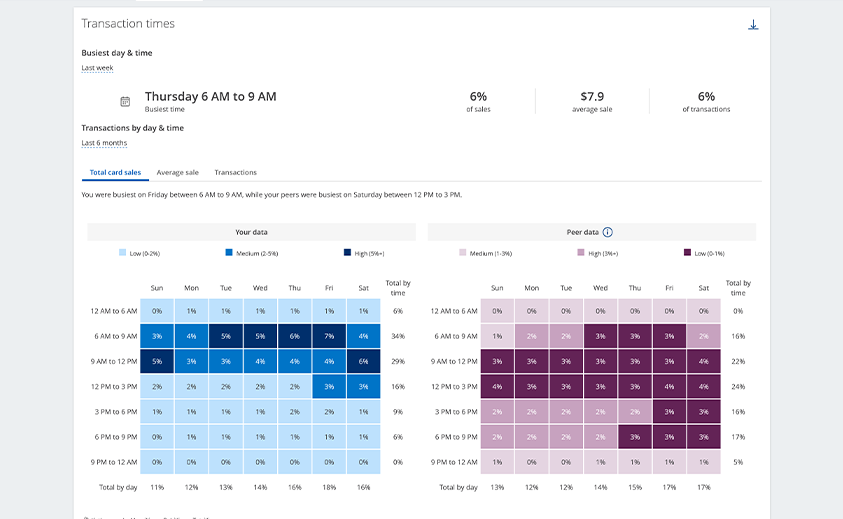The image size is (843, 519).
Task: Select peer Medium (1-3%) legend swatch
Action: point(461,254)
